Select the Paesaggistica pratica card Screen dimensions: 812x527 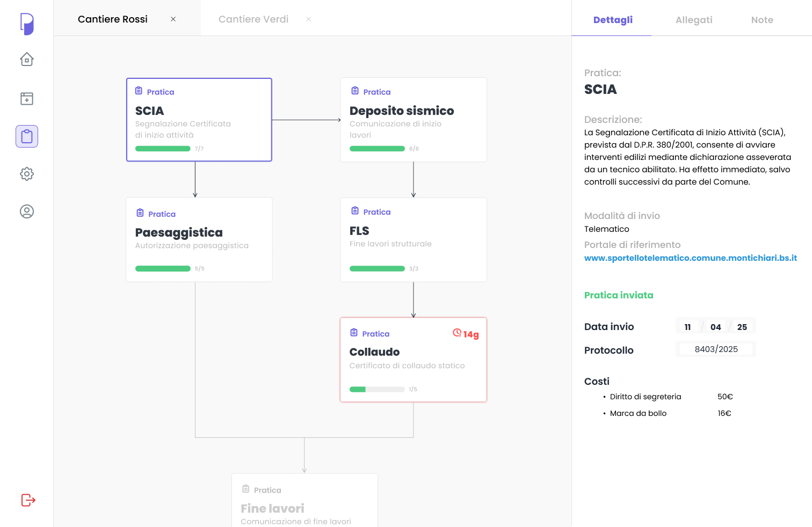coord(199,239)
